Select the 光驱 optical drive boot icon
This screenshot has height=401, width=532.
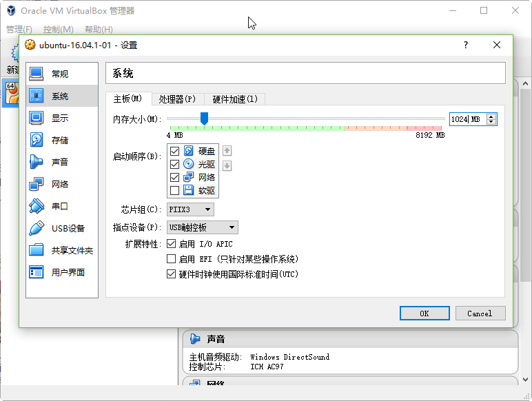(x=188, y=164)
